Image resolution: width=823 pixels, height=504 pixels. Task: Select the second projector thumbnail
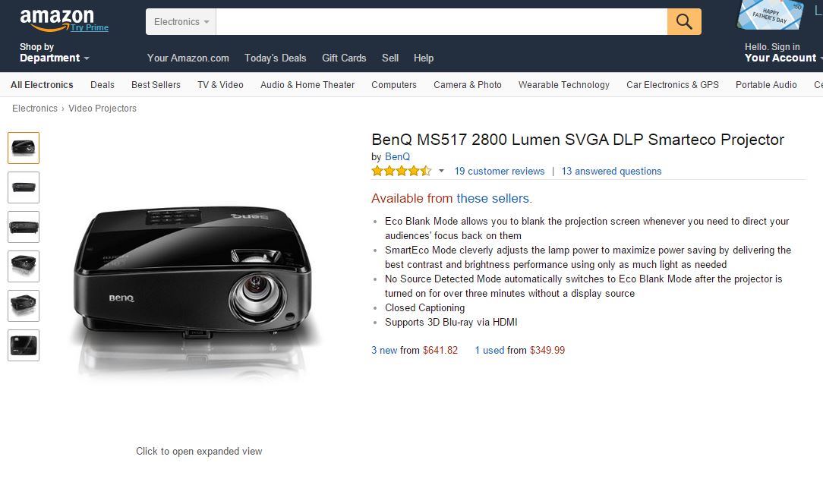(24, 187)
